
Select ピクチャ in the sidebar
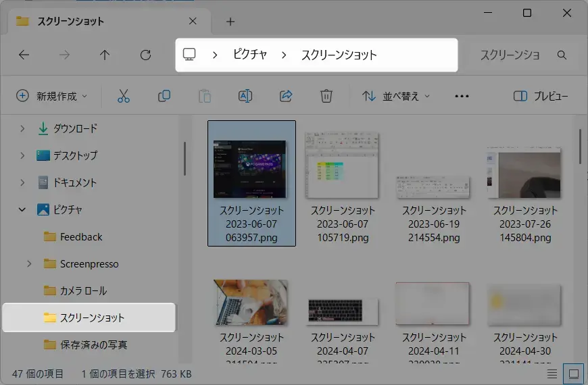point(68,209)
